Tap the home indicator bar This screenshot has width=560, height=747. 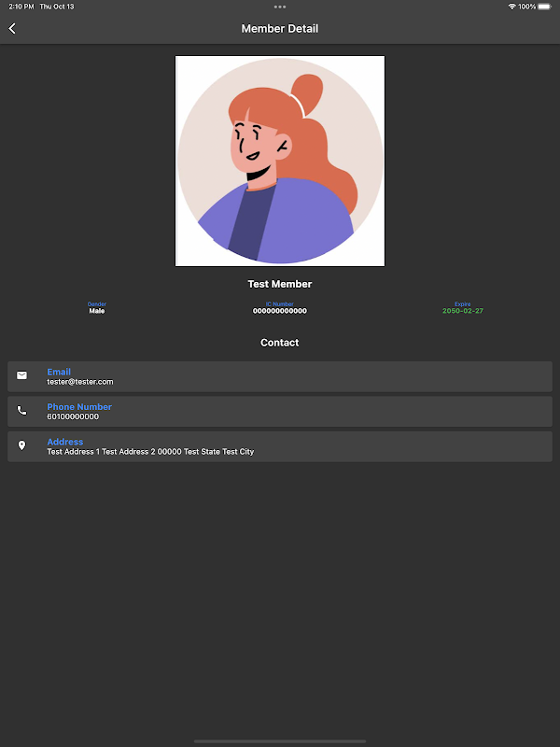click(280, 741)
